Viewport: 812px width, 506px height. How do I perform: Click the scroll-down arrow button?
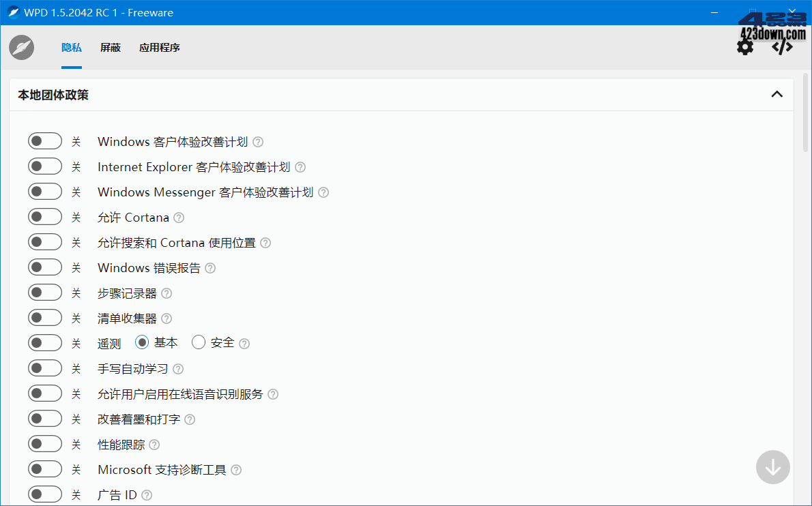point(772,467)
